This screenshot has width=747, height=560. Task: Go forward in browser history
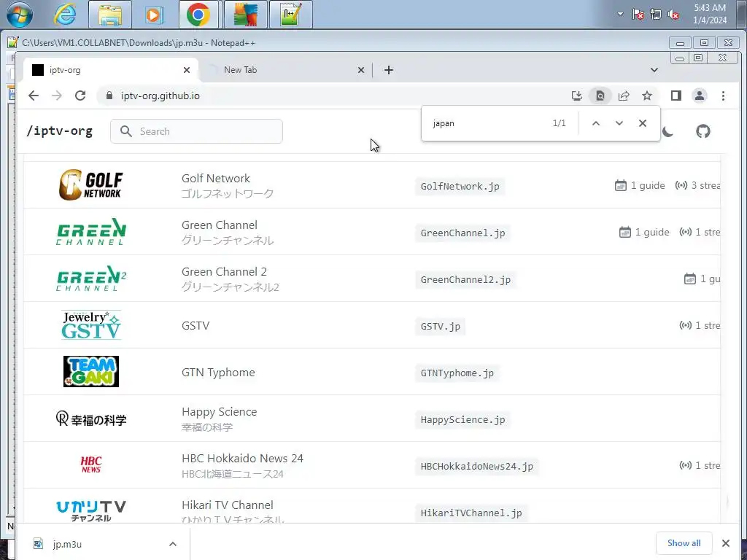point(57,96)
